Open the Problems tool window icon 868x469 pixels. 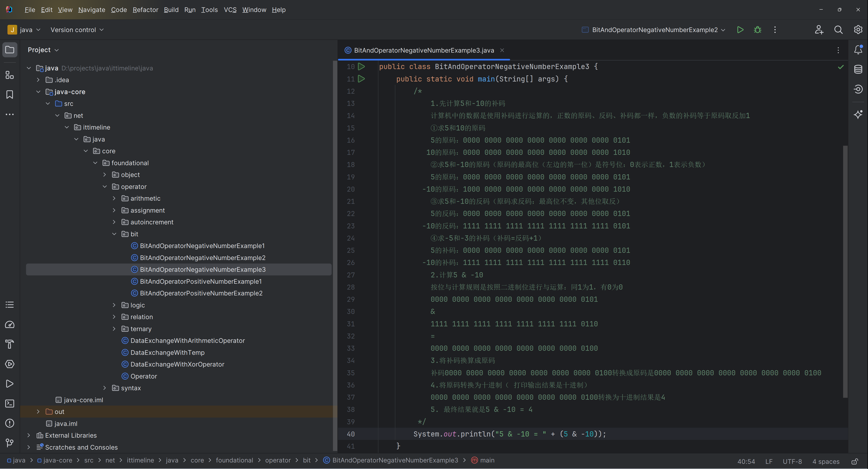10,423
